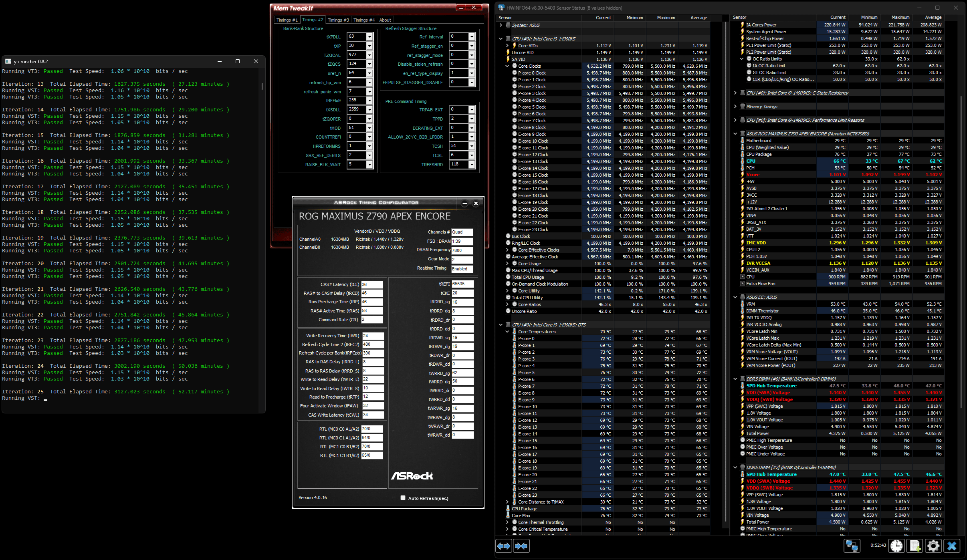The image size is (967, 560).
Task: Reset the elapsed time with the clock icon
Action: coord(896,546)
